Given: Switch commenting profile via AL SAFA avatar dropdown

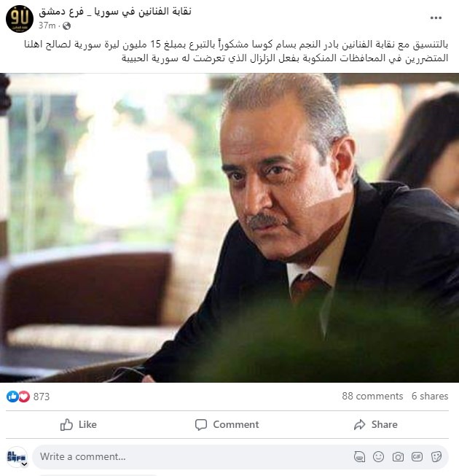Looking at the screenshot, I should [x=17, y=457].
